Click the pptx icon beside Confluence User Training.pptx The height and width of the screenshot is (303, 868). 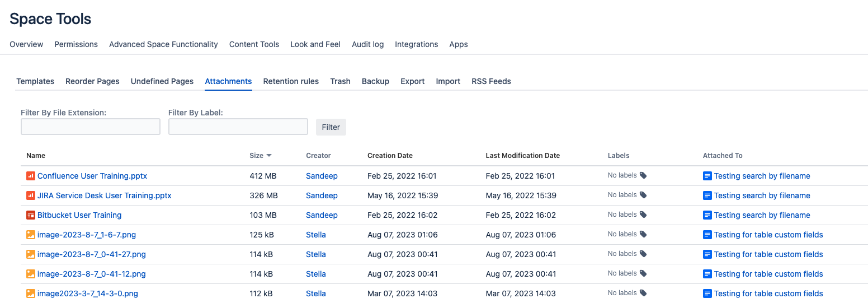point(31,176)
